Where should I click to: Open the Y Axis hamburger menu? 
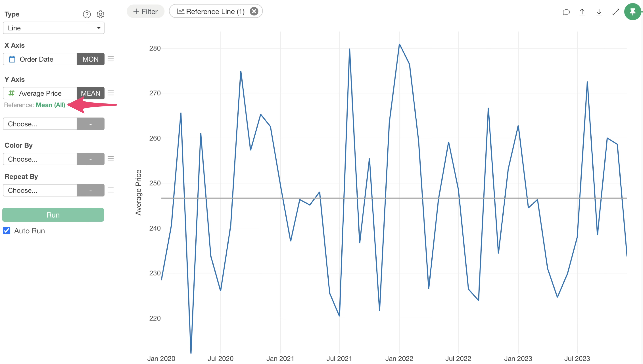(x=111, y=93)
